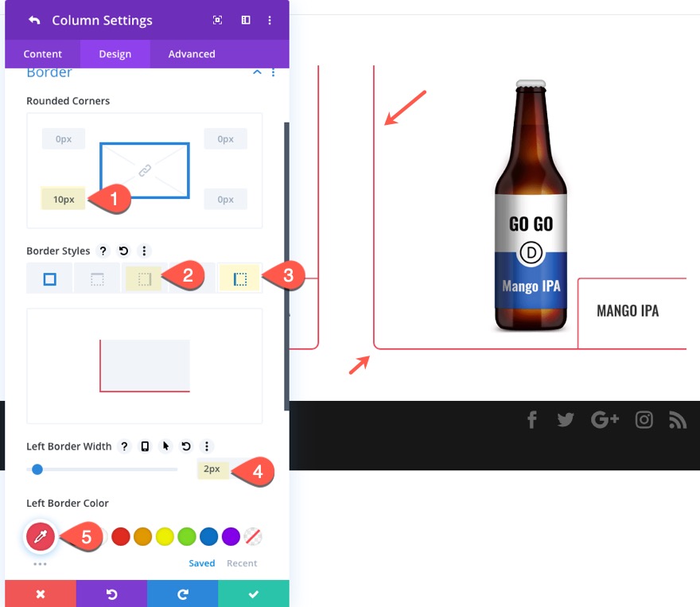Click the expand modal fullscreen icon

click(218, 21)
